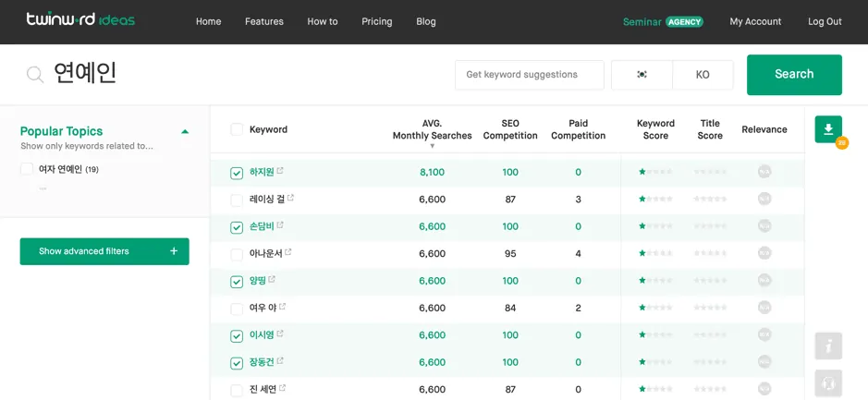Open external link icon next to 레이싱 걸

[x=290, y=198]
